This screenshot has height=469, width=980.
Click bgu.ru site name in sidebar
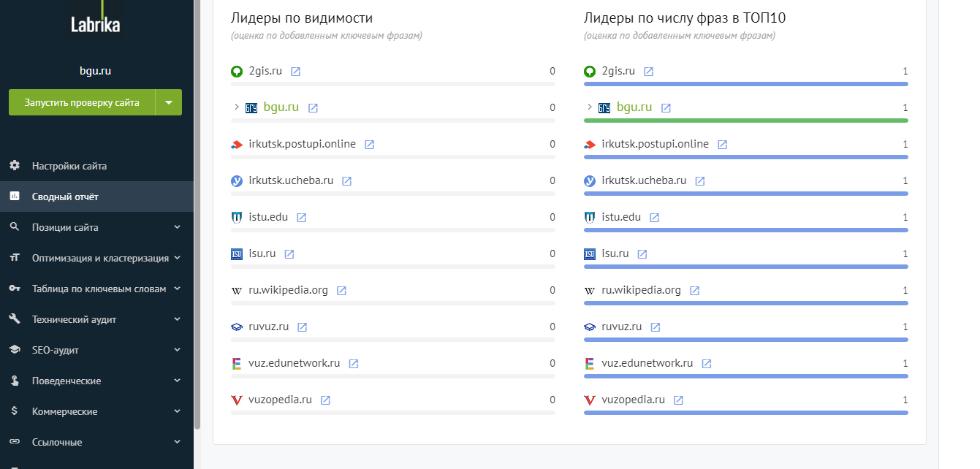pyautogui.click(x=95, y=71)
